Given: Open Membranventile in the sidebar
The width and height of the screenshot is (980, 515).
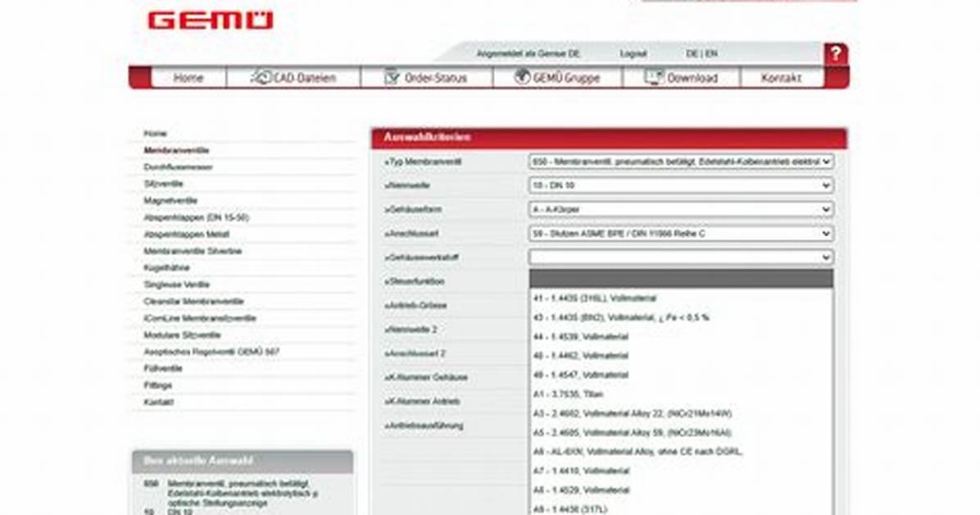Looking at the screenshot, I should click(176, 150).
